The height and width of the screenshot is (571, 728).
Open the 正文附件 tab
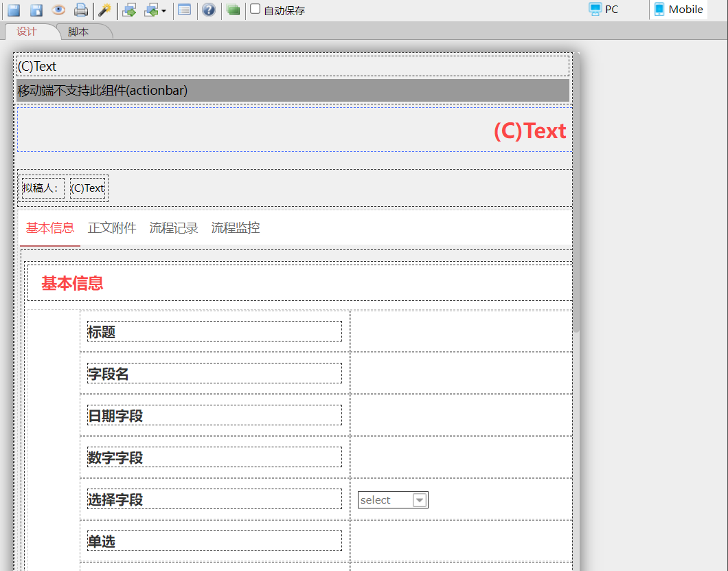(x=111, y=227)
